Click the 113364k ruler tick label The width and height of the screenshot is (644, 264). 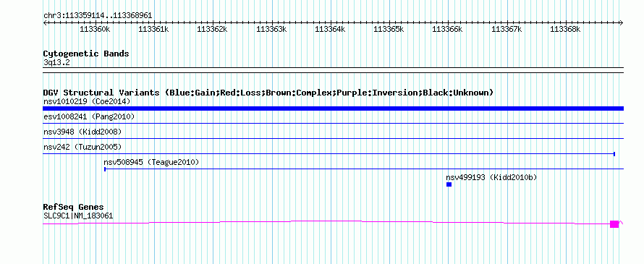330,29
